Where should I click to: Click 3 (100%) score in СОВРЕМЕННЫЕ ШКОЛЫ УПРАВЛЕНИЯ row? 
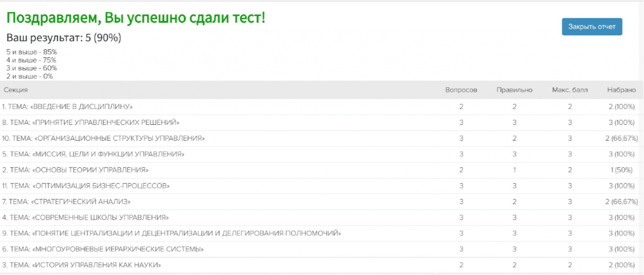point(622,218)
